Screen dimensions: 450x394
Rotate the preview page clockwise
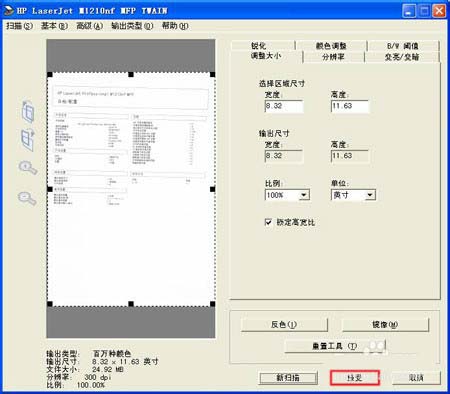[28, 140]
